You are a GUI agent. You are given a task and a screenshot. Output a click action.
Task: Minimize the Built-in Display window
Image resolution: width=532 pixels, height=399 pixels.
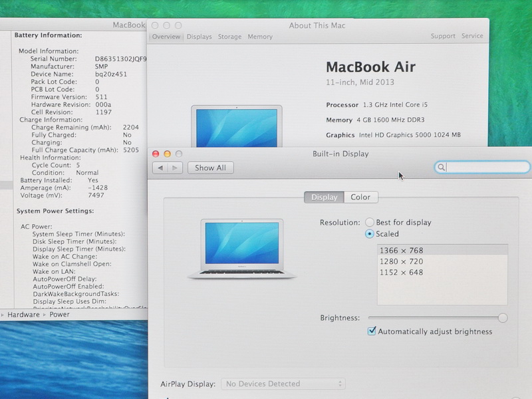(x=168, y=154)
